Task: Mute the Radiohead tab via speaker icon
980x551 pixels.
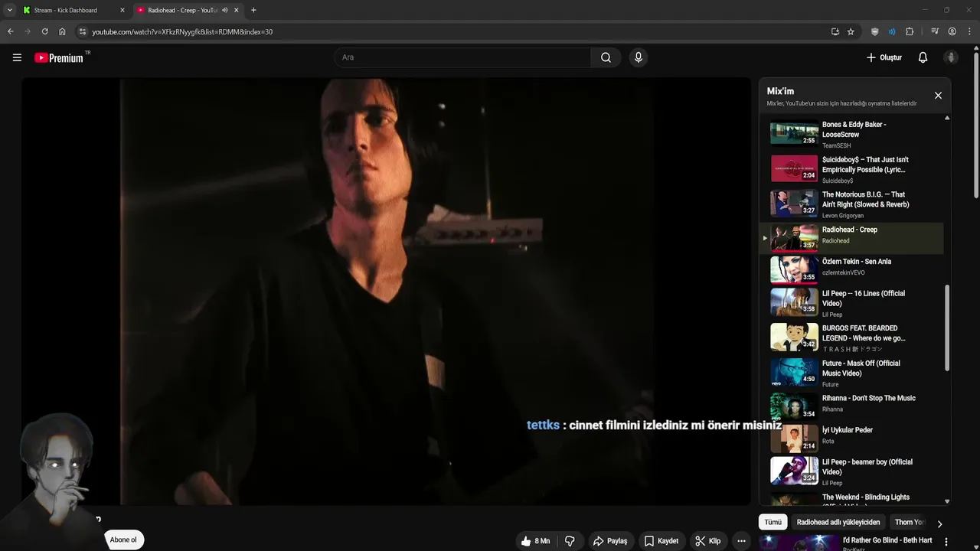Action: [225, 10]
